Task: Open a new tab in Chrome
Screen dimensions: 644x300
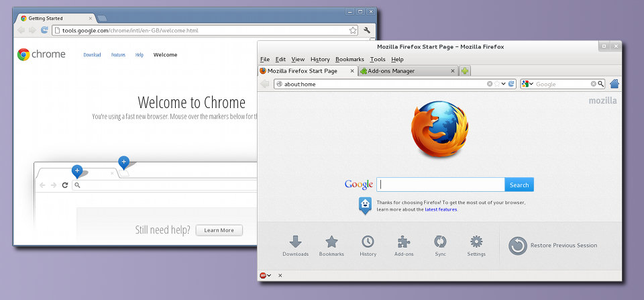Action: [101, 18]
